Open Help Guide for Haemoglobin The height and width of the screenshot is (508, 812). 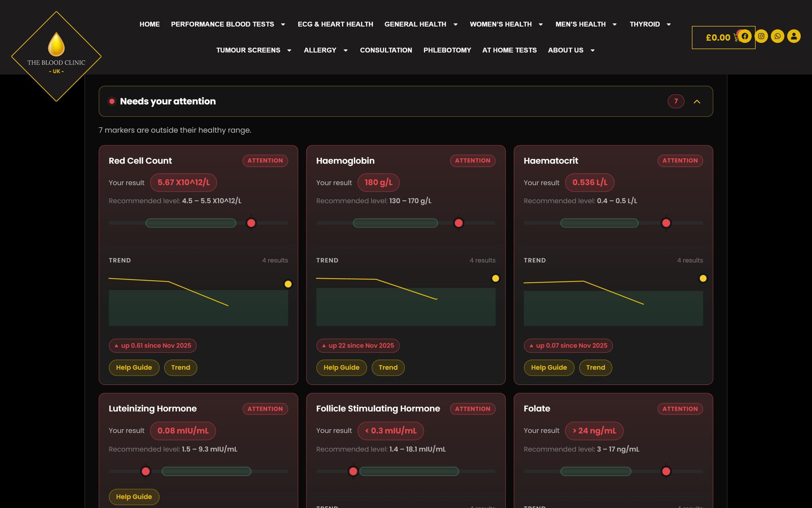tap(341, 368)
